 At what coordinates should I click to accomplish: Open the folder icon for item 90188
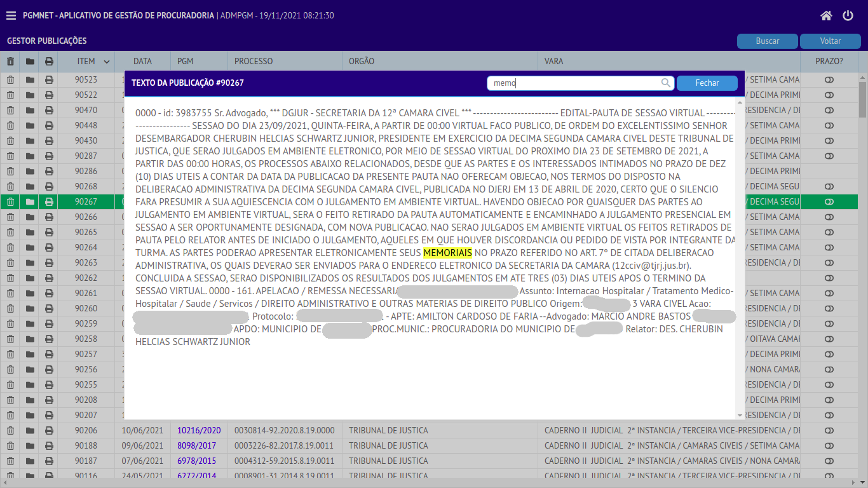[30, 445]
